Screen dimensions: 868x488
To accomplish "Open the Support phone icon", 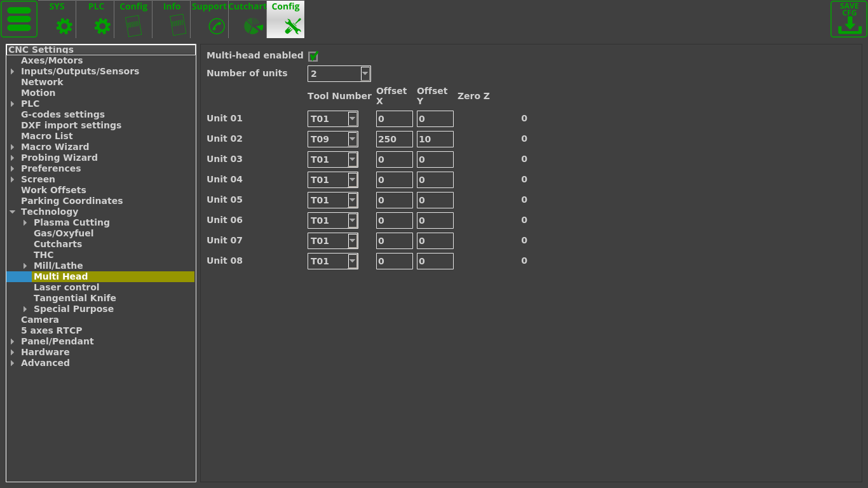I will point(216,26).
